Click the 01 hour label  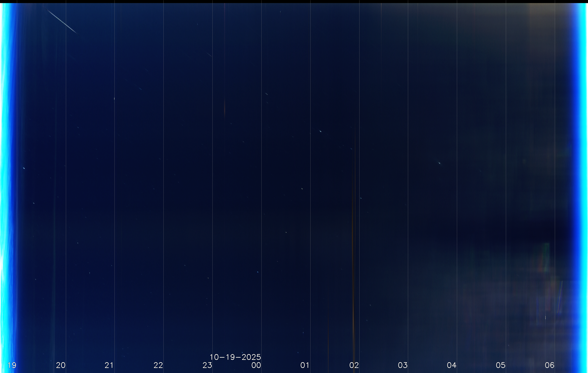coord(305,365)
